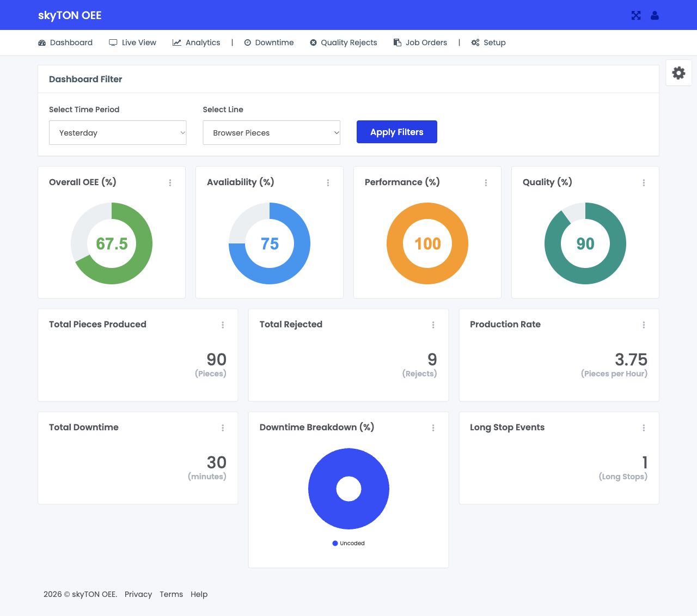Open Downtime Breakdown card three-dot menu
Image resolution: width=697 pixels, height=616 pixels.
(x=433, y=428)
